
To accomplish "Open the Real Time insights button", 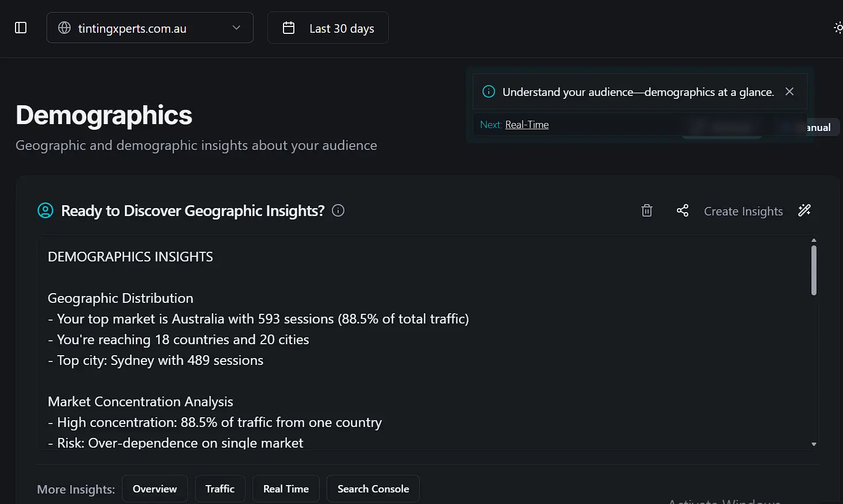I will click(286, 488).
